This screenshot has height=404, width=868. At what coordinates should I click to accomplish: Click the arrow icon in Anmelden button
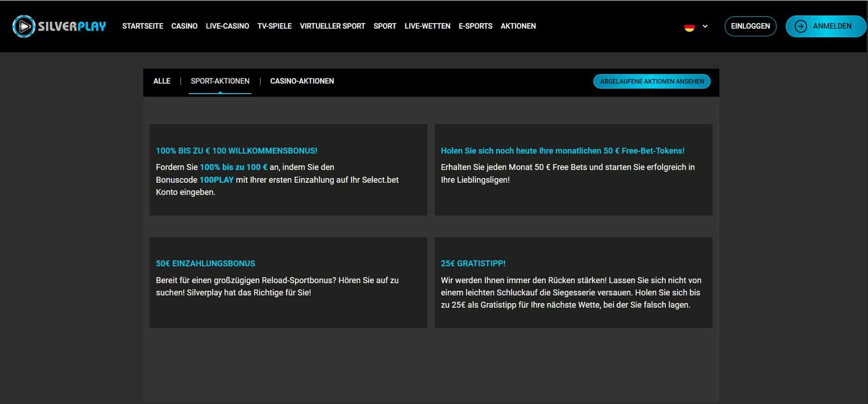pyautogui.click(x=800, y=26)
